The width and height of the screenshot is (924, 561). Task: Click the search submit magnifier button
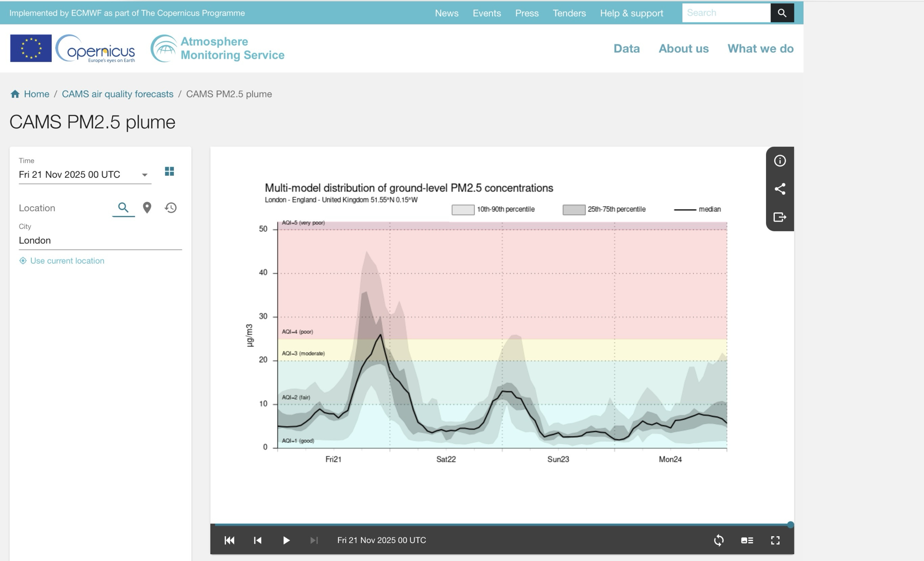pyautogui.click(x=782, y=13)
